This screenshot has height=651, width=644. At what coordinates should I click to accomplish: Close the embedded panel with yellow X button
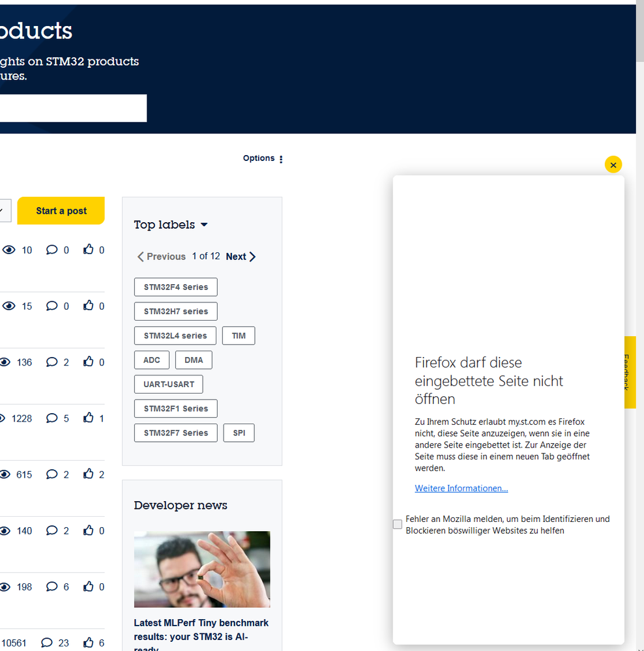coord(613,165)
